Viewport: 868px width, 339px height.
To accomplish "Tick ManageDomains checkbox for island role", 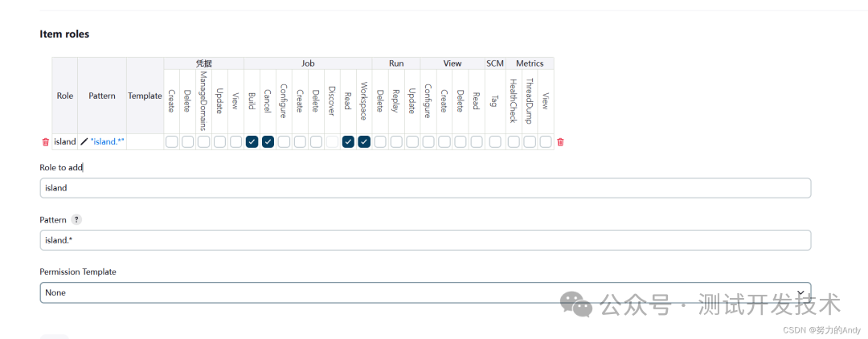I will point(203,141).
